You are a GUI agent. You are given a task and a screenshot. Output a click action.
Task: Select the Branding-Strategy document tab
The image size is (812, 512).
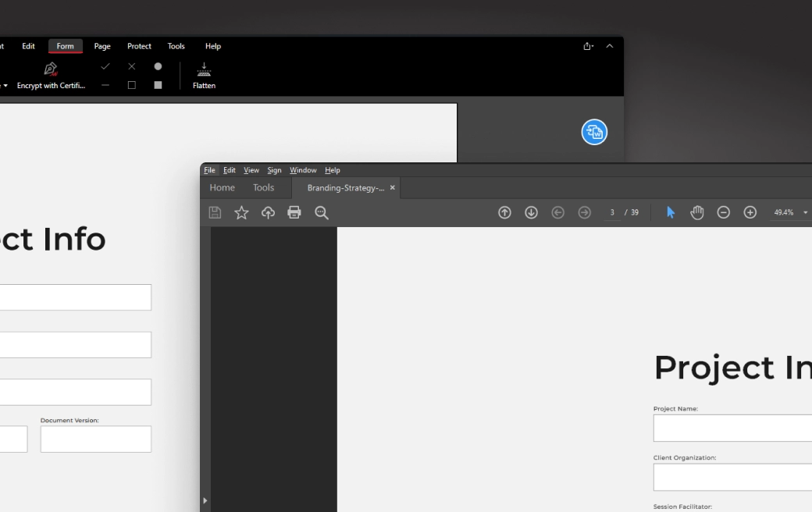[x=345, y=188]
